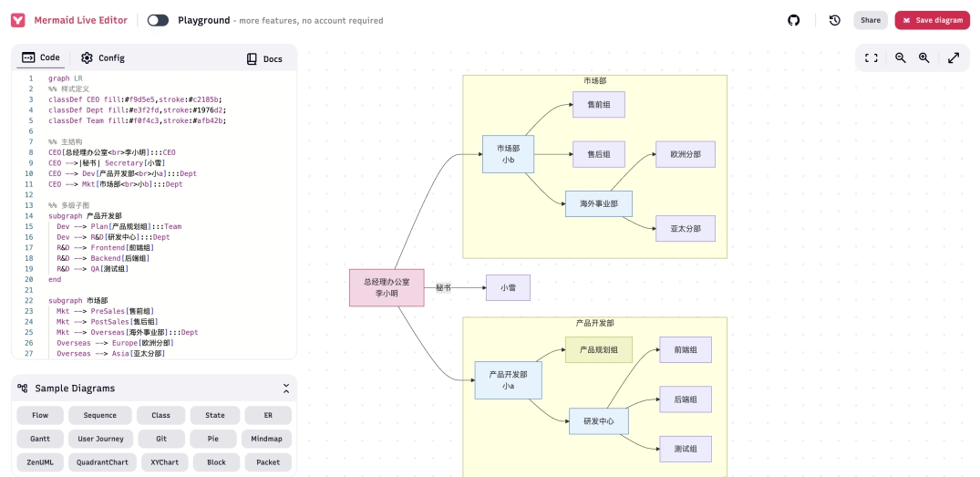Collapse the Sample Diagrams panel
The height and width of the screenshot is (477, 980).
(x=286, y=389)
